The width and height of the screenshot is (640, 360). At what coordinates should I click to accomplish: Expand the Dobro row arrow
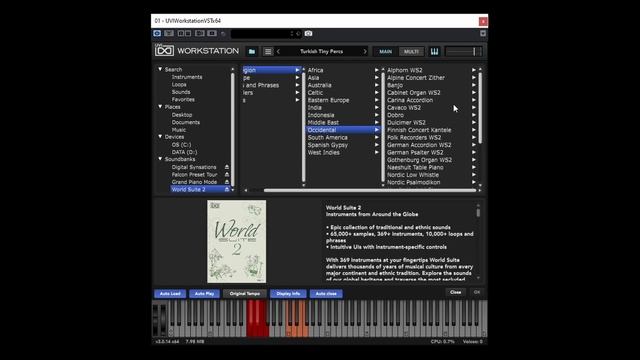pos(474,115)
